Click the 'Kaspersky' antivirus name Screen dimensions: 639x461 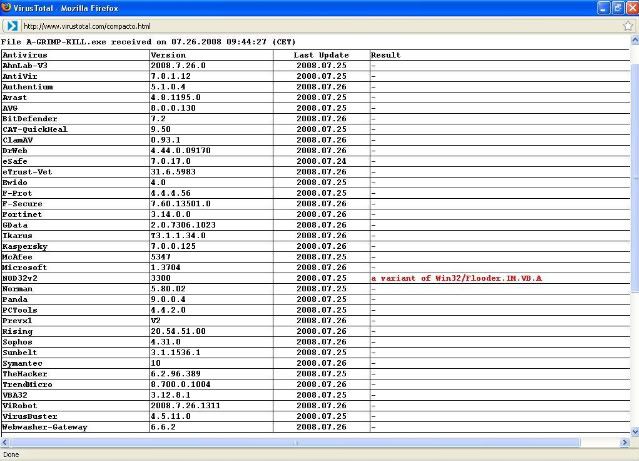(25, 246)
